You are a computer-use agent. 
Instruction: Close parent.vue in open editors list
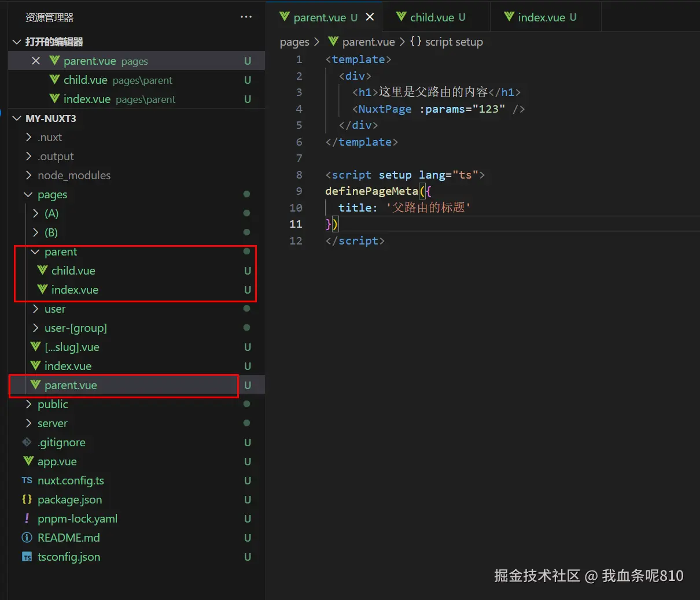[x=36, y=61]
